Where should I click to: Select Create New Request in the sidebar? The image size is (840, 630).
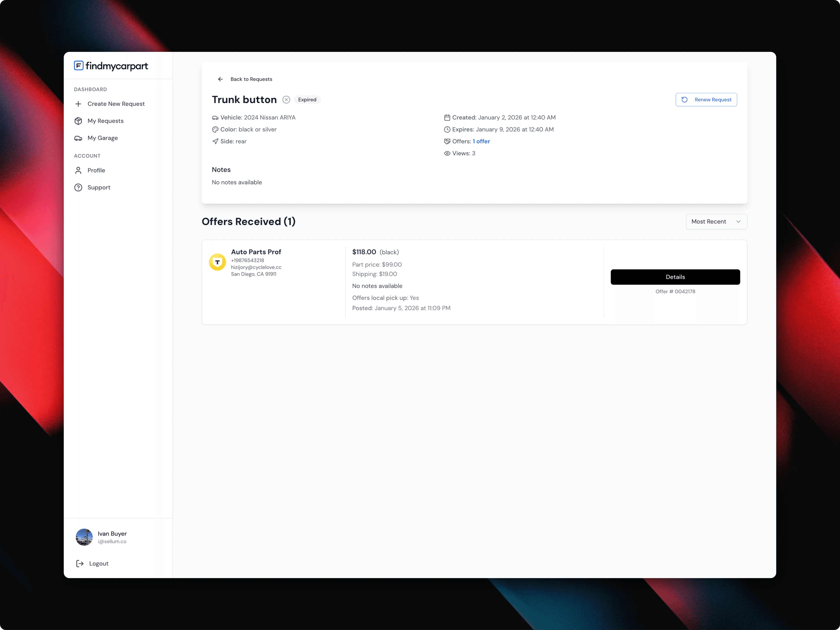116,104
